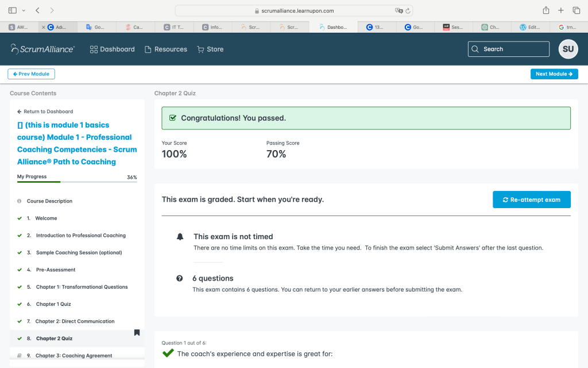Toggle the Safari sidebar button

[13, 10]
